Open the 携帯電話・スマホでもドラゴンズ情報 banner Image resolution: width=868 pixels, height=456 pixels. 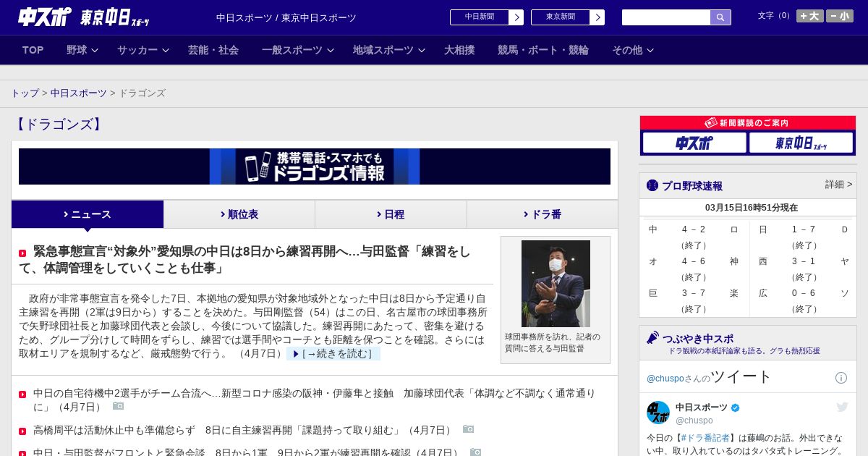[x=315, y=166]
